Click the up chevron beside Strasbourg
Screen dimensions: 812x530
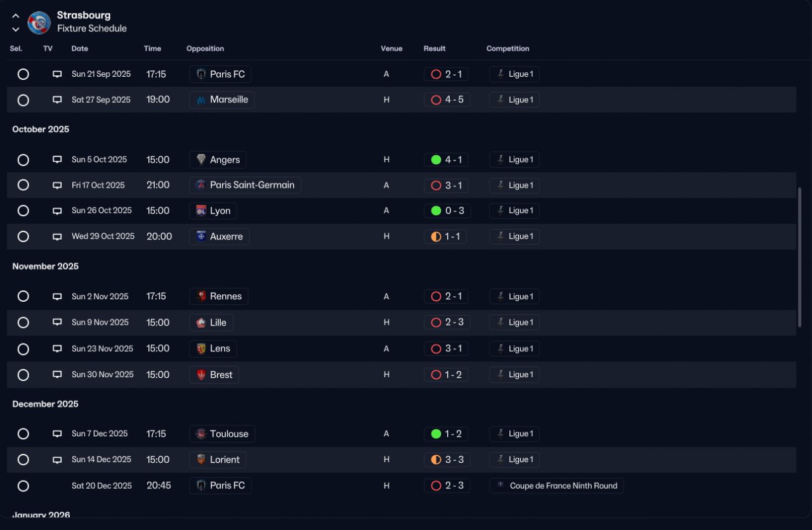[x=16, y=16]
